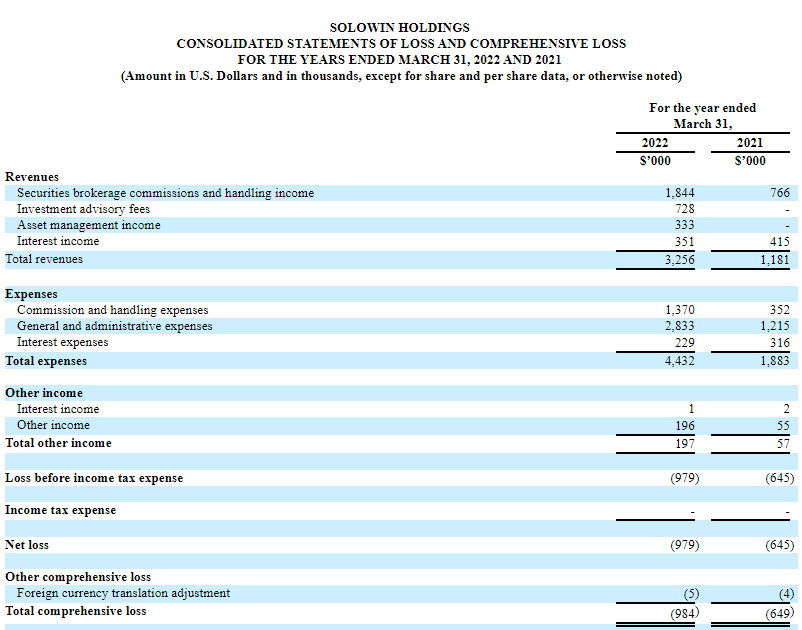802x630 pixels.
Task: Click the 352 commission expenses value for 2021
Action: coord(779,310)
